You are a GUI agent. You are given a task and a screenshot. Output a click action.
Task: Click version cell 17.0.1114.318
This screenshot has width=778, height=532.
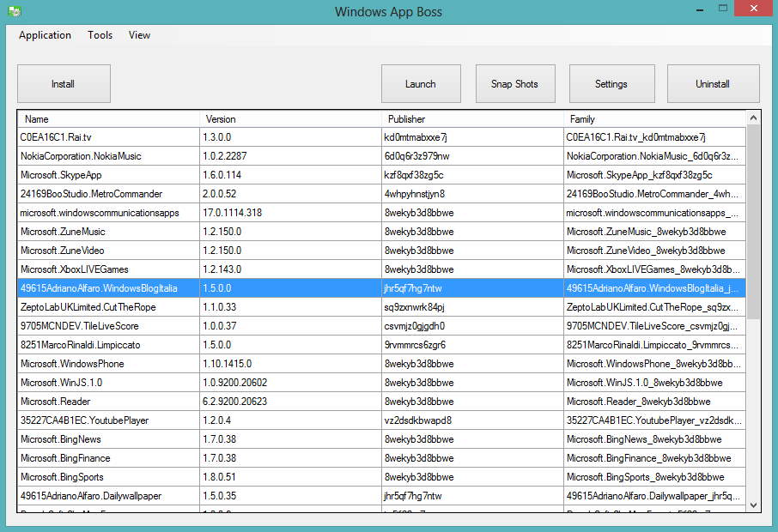coord(291,213)
